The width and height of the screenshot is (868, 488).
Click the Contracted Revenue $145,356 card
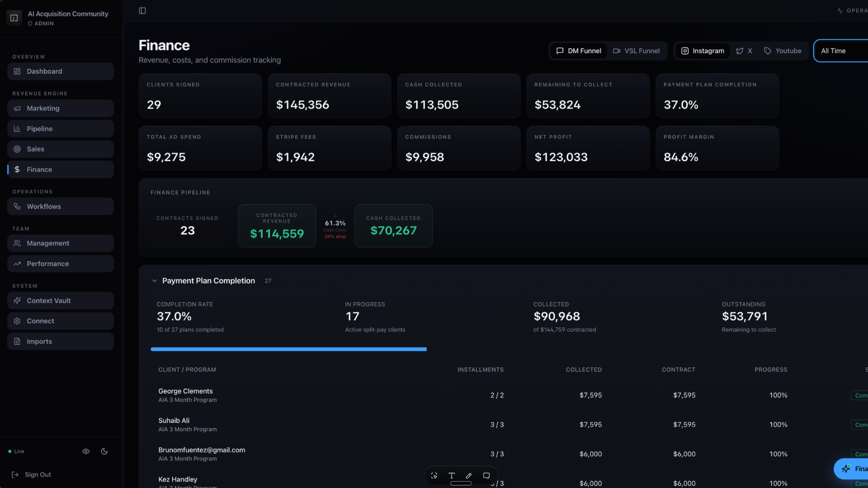point(330,96)
